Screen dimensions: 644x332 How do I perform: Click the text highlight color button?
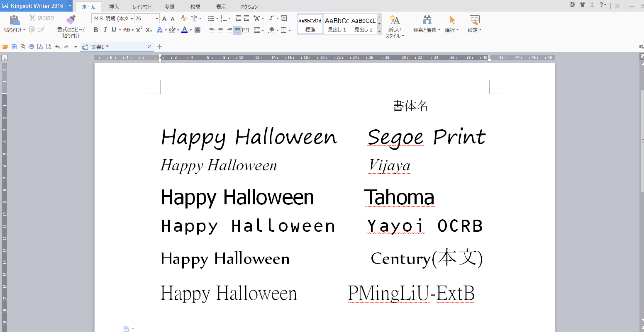pyautogui.click(x=172, y=30)
